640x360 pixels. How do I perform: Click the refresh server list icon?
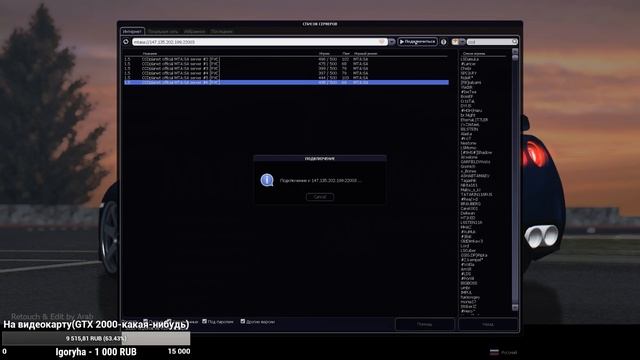click(x=126, y=42)
